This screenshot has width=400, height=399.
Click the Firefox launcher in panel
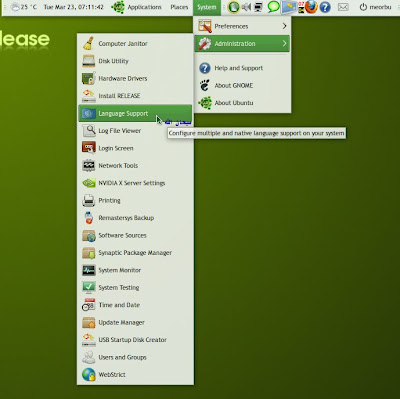(x=311, y=7)
